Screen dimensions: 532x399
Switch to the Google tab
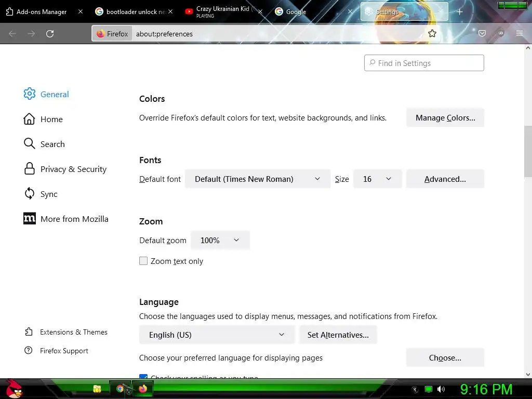point(296,12)
